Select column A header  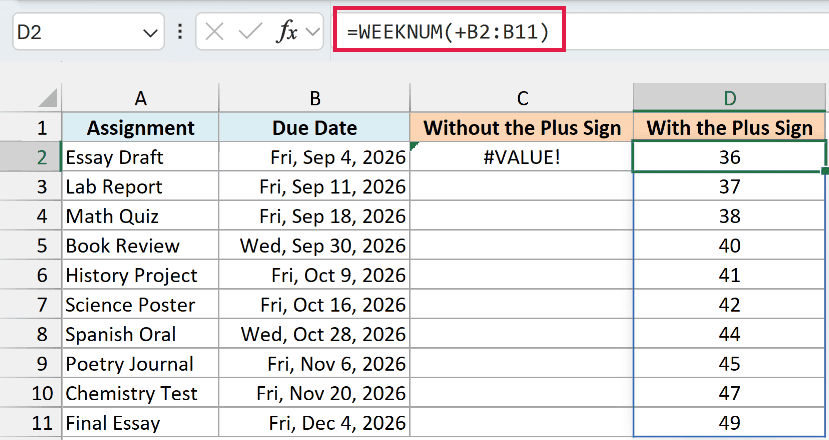[140, 98]
